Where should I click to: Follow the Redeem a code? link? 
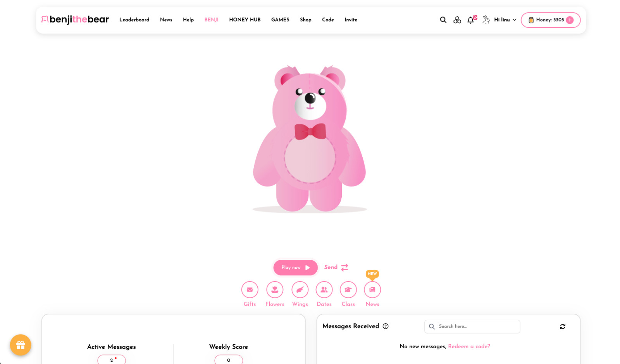coord(469,346)
